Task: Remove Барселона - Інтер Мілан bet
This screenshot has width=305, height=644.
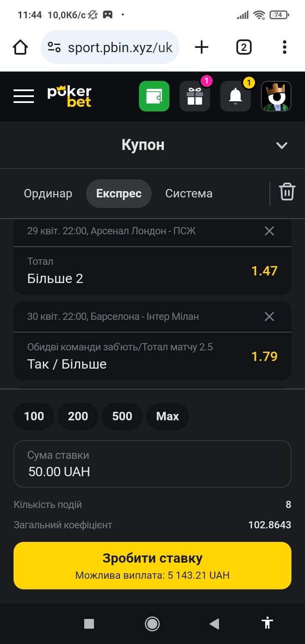Action: (269, 316)
